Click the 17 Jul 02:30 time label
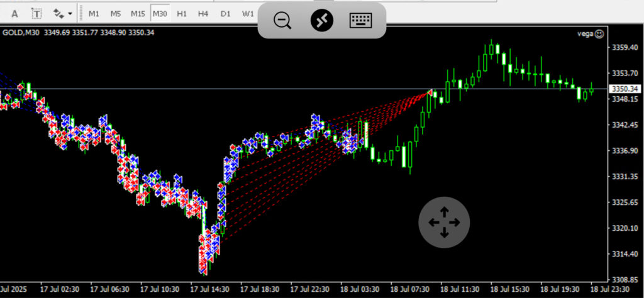 [59, 289]
